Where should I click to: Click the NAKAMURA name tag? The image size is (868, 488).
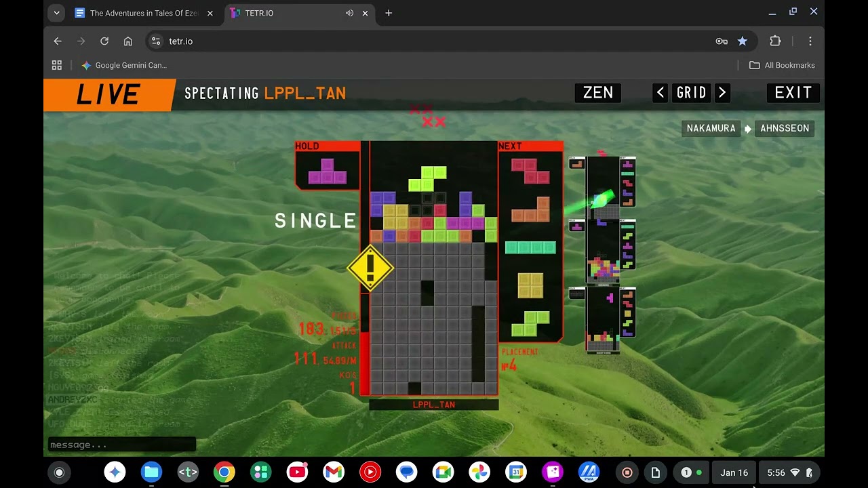tap(711, 128)
